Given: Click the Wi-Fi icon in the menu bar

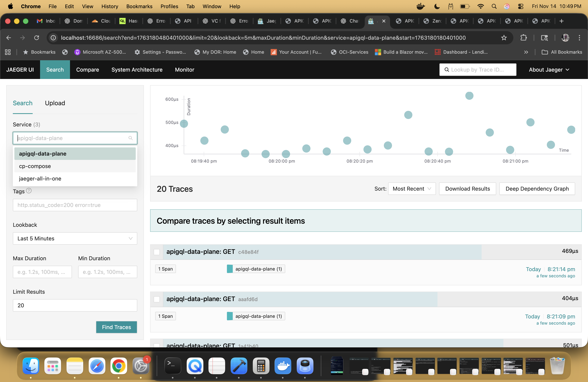Looking at the screenshot, I should (480, 6).
